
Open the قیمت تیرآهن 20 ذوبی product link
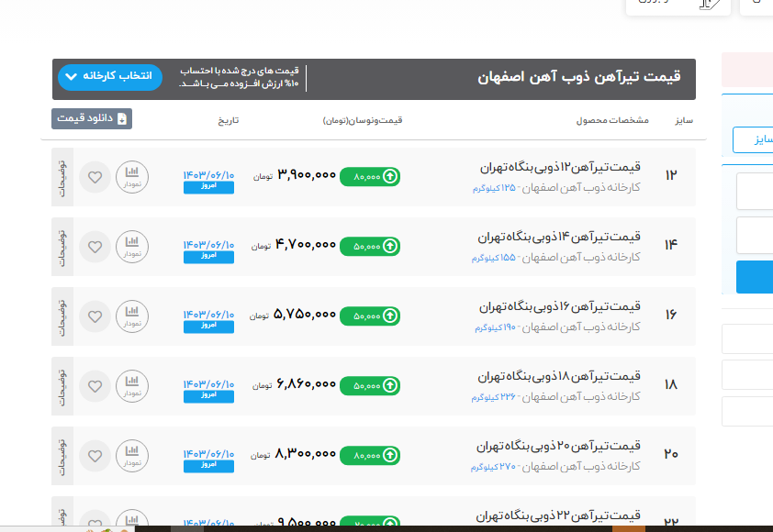[560, 447]
